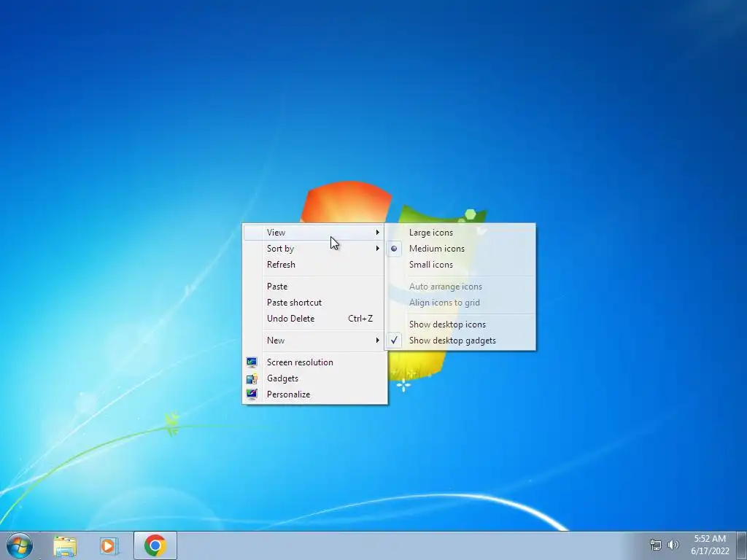The width and height of the screenshot is (747, 560).
Task: Launch Windows Media Player from taskbar
Action: point(109,545)
